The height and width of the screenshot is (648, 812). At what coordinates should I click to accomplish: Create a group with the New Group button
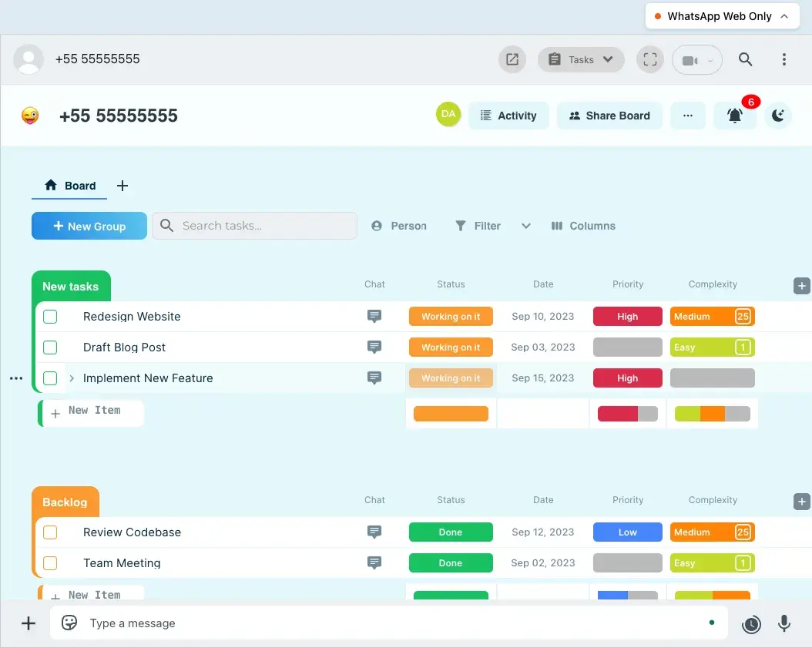(x=89, y=226)
